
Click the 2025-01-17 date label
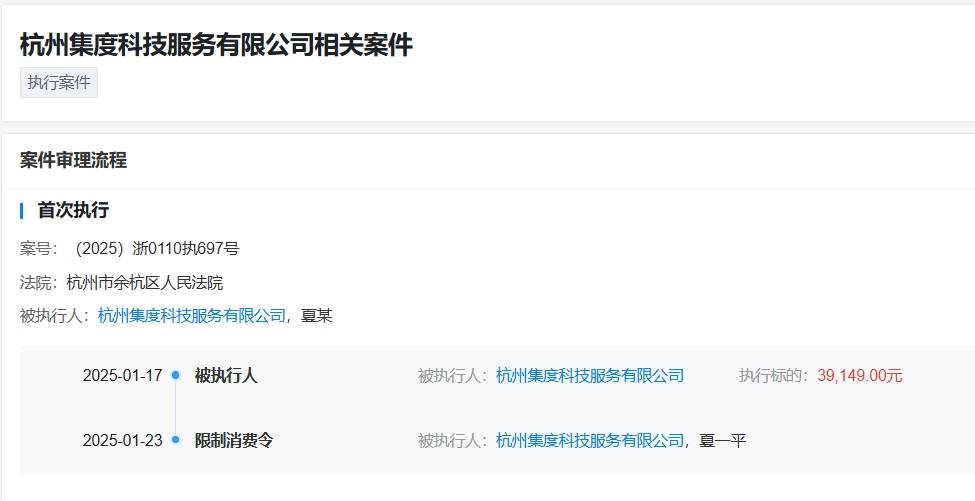coord(122,375)
